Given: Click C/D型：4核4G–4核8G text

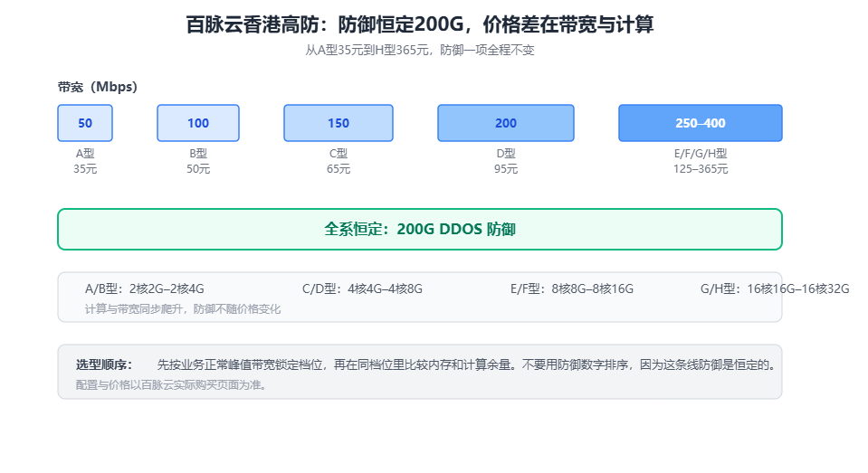Looking at the screenshot, I should pyautogui.click(x=362, y=289).
